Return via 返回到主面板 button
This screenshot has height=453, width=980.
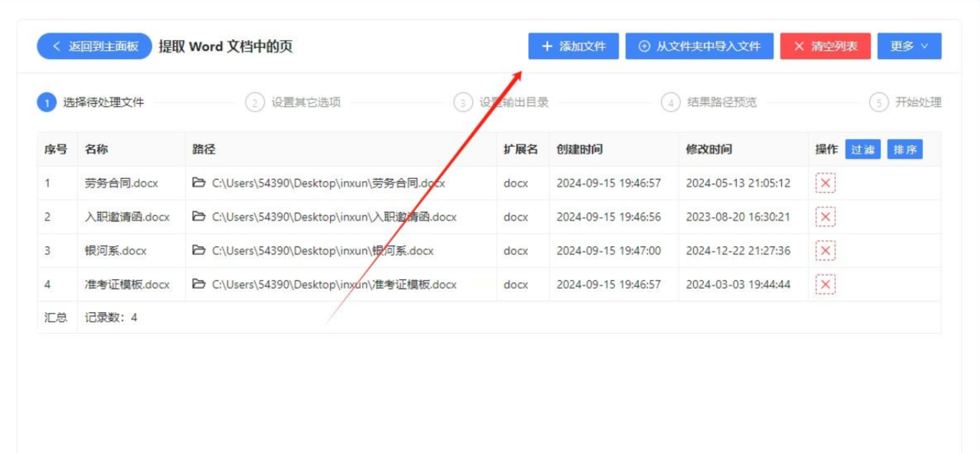pyautogui.click(x=94, y=46)
